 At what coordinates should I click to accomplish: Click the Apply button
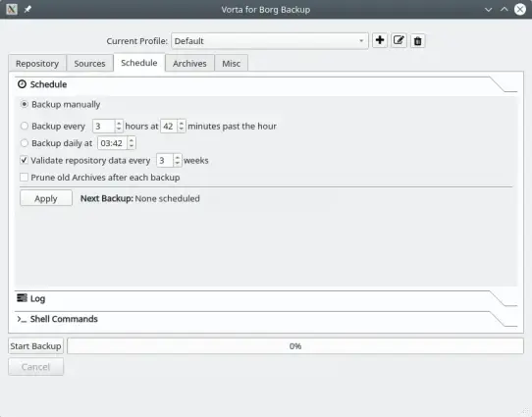(x=46, y=198)
